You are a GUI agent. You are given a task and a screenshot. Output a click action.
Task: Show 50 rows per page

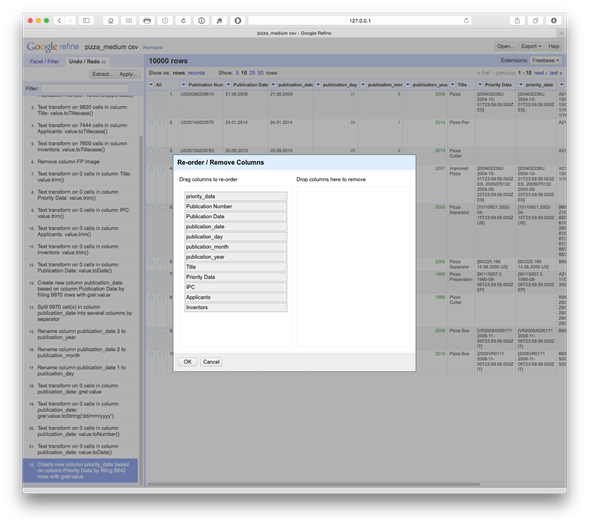[260, 73]
